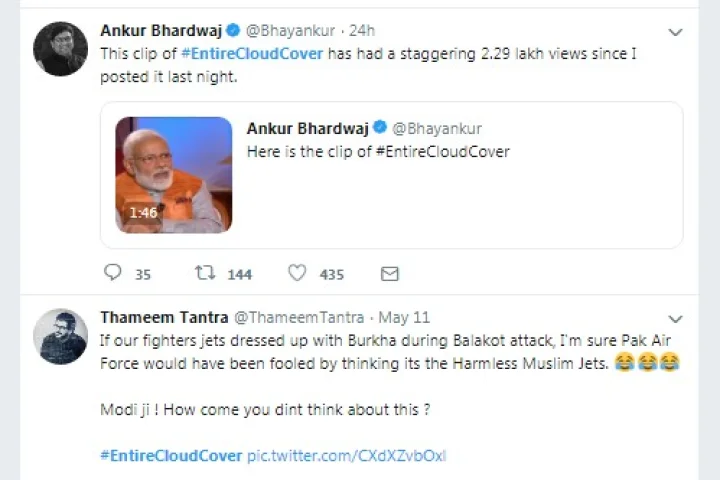
Task: Send tweet via direct message envelope icon
Action: click(x=390, y=274)
